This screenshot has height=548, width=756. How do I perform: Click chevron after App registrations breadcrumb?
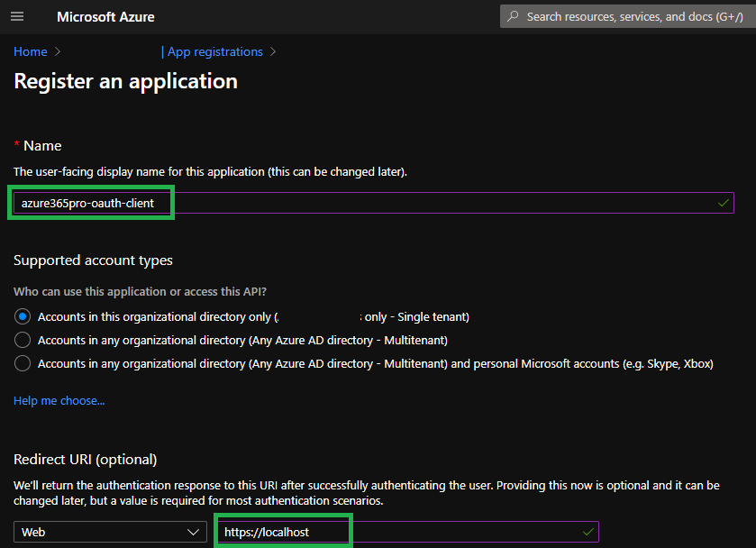[273, 51]
